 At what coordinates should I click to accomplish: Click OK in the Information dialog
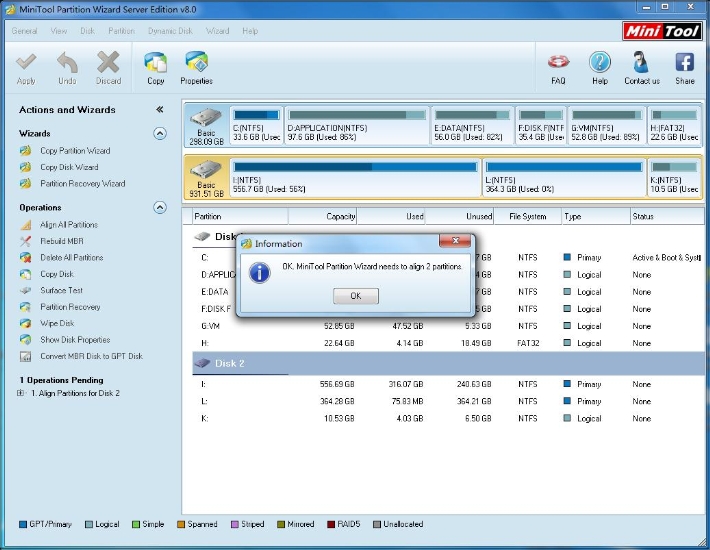tap(355, 296)
